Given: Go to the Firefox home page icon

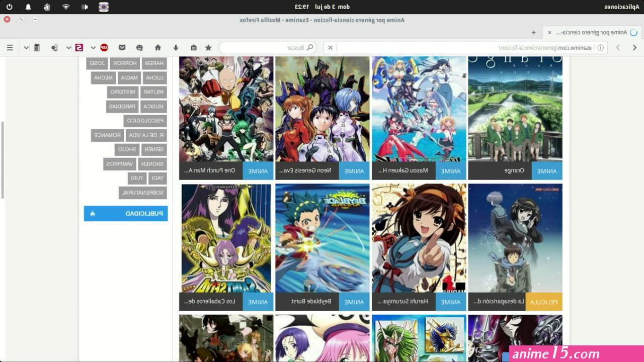Looking at the screenshot, I should pos(157,48).
